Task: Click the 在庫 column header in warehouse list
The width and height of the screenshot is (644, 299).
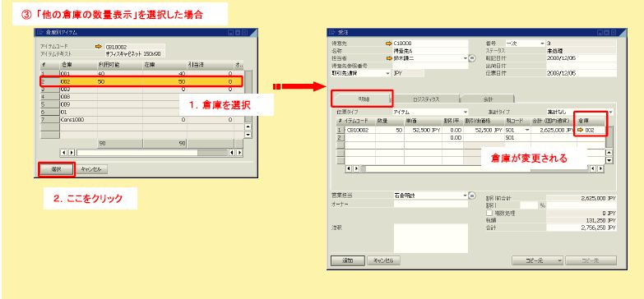Action: pyautogui.click(x=164, y=65)
